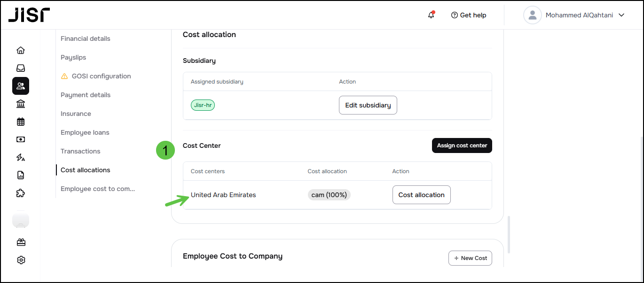Click the Cost allocation action button
This screenshot has width=644, height=283.
coord(421,195)
